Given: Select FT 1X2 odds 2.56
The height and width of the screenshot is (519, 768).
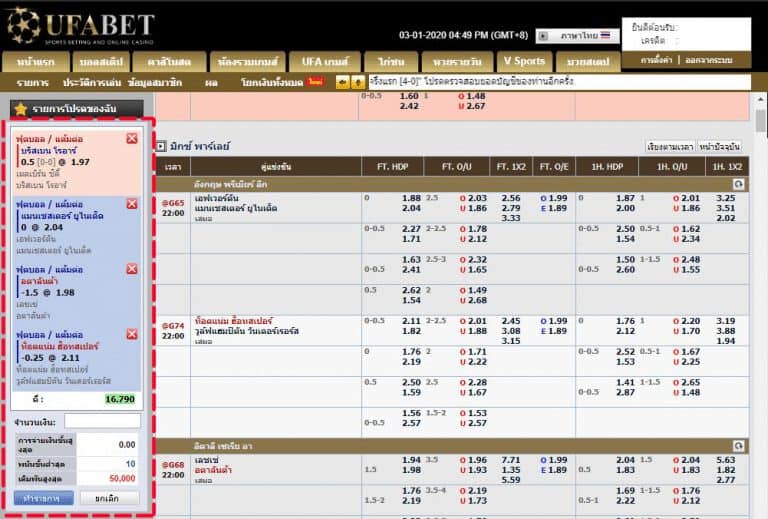Looking at the screenshot, I should (x=511, y=198).
